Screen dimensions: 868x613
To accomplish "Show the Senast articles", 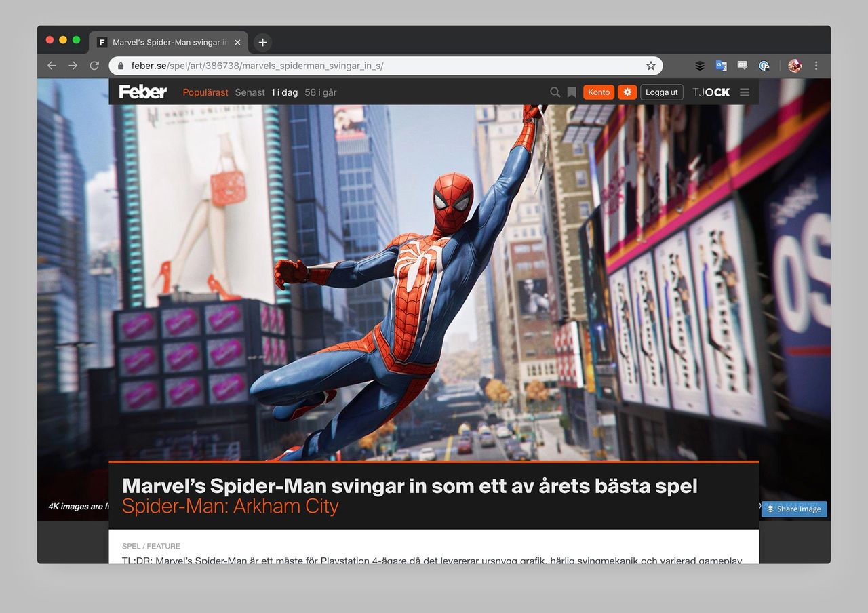I will coord(250,92).
